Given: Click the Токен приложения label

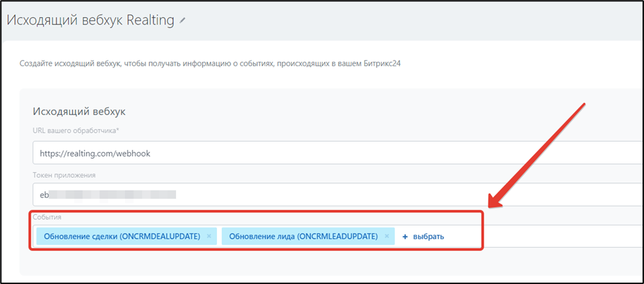Looking at the screenshot, I should point(63,175).
